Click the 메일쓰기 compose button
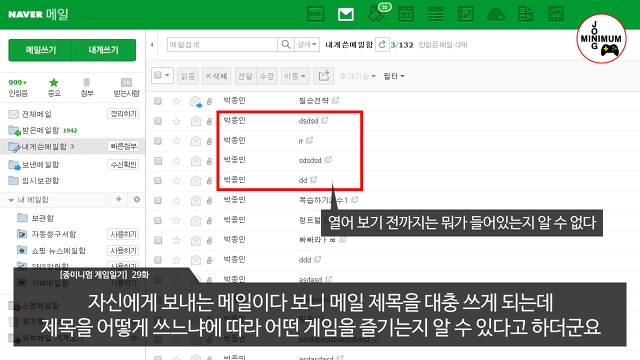Screen dimensions: 640x360 [x=40, y=50]
